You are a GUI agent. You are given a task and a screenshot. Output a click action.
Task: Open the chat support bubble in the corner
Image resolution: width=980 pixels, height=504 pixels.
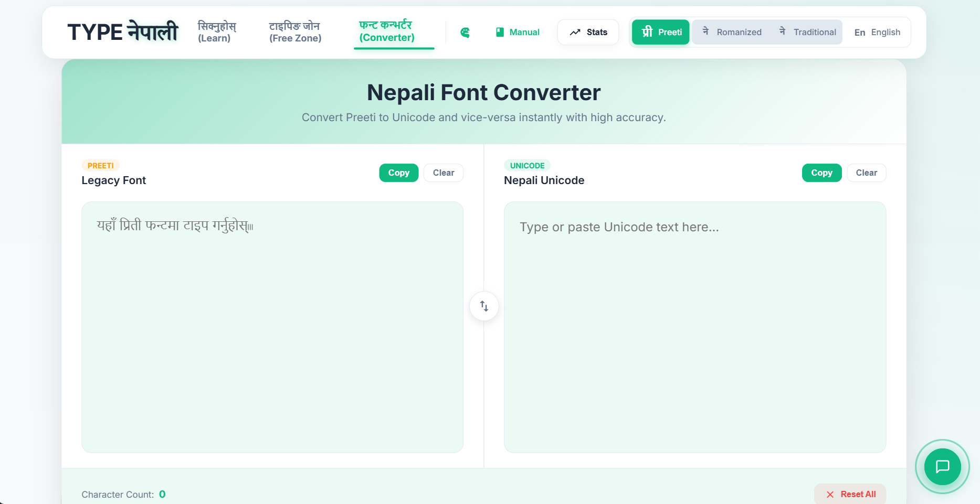pyautogui.click(x=942, y=467)
